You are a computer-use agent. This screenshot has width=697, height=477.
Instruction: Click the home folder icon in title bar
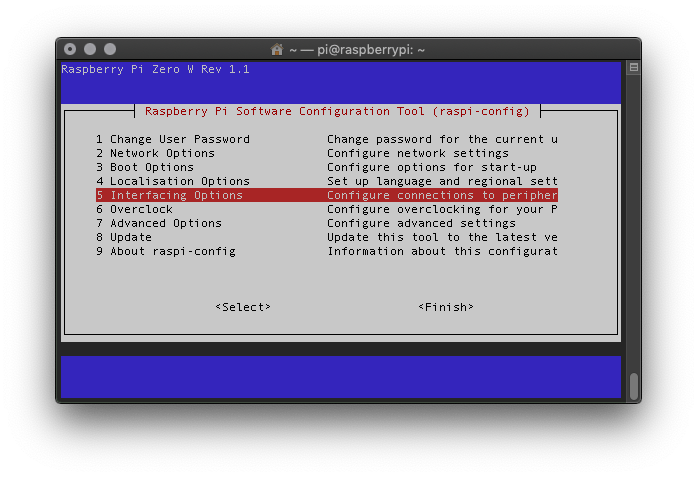tap(277, 49)
